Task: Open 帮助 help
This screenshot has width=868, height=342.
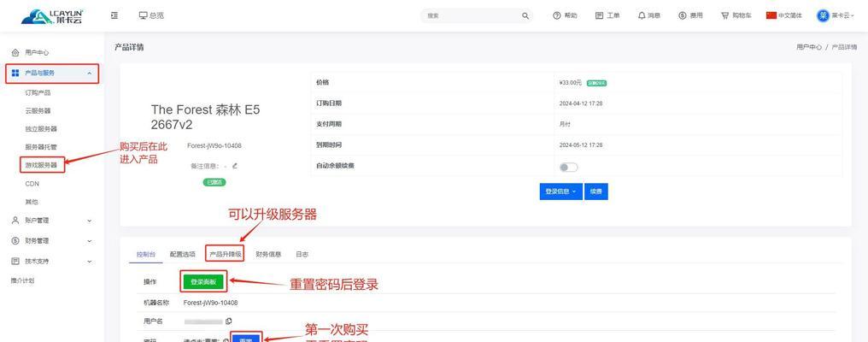Action: tap(565, 15)
